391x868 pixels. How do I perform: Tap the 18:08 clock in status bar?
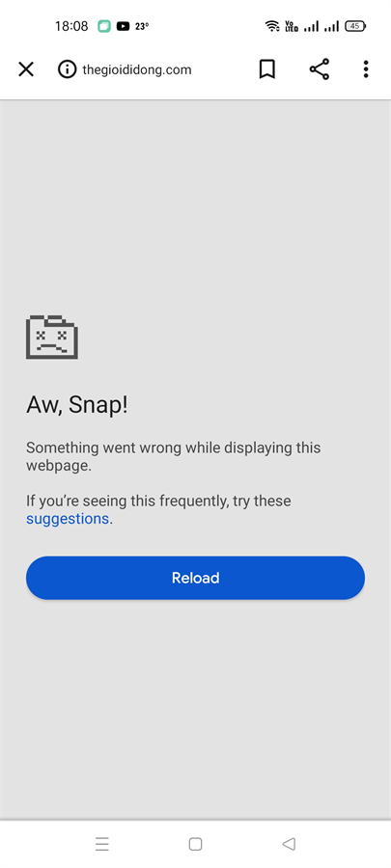(x=71, y=26)
